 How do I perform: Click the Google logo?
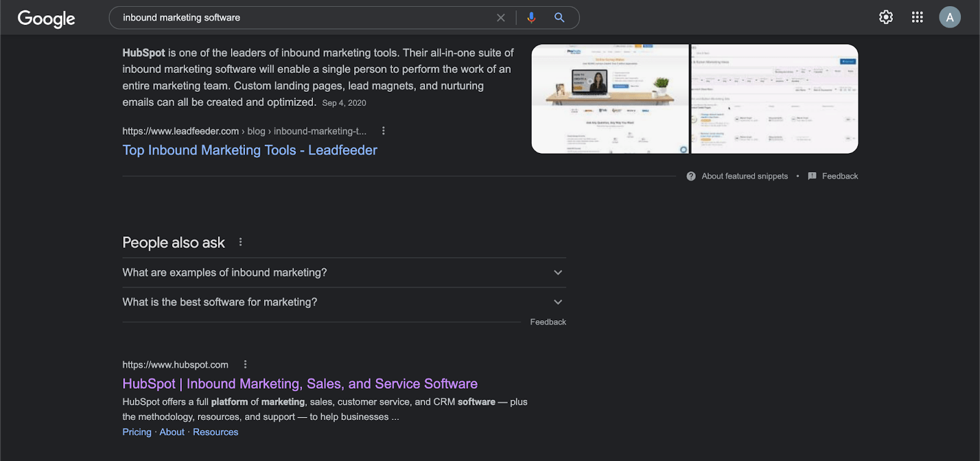pyautogui.click(x=47, y=18)
